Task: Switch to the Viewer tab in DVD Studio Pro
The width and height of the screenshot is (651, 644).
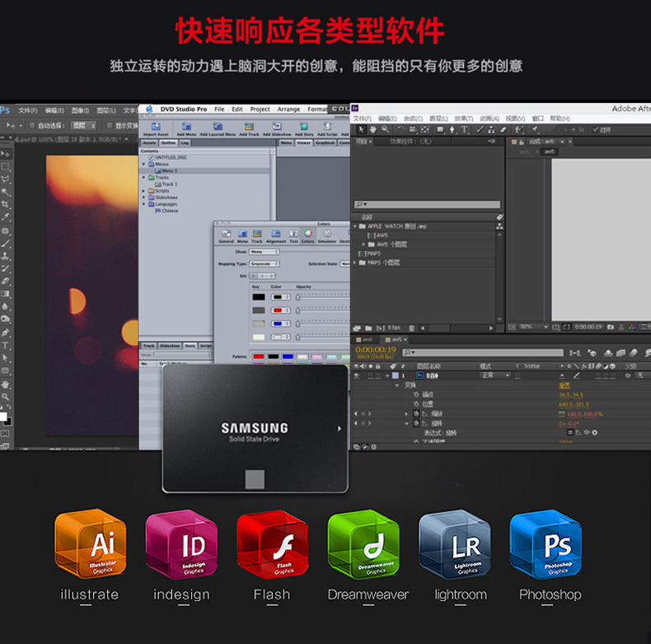Action: (303, 142)
